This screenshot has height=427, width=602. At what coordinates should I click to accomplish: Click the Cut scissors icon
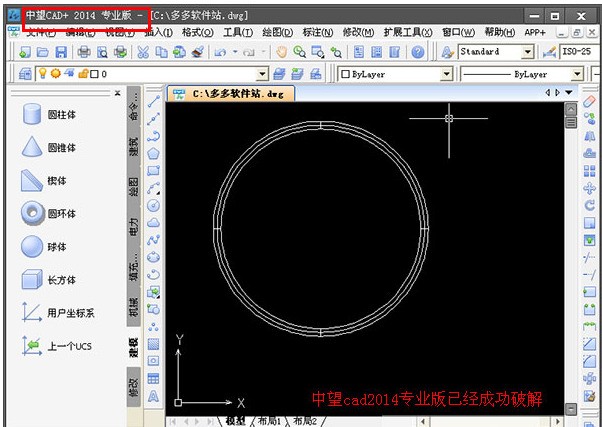143,52
